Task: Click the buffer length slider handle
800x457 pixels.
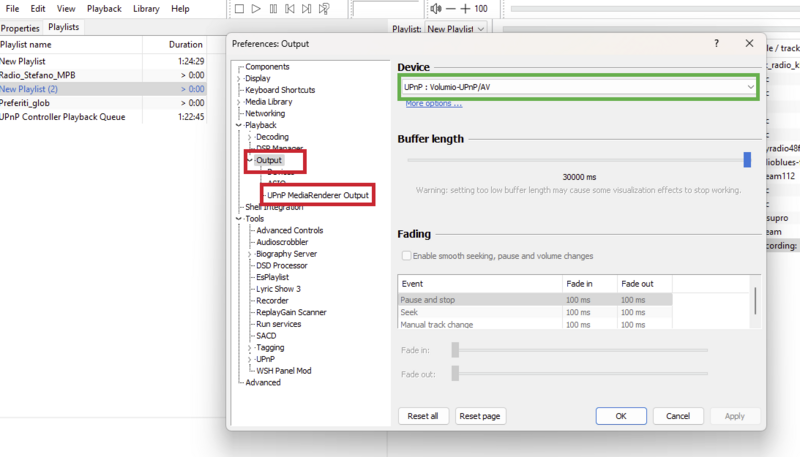Action: click(747, 160)
